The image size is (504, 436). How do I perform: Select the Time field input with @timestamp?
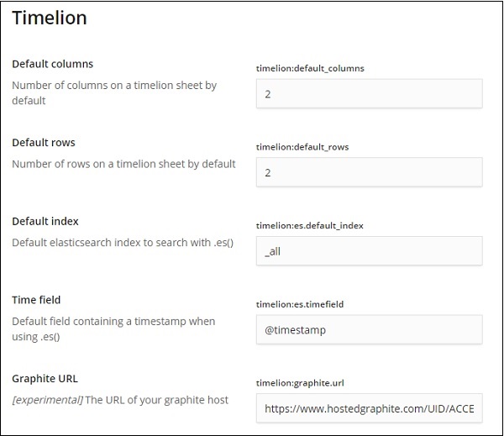[369, 330]
